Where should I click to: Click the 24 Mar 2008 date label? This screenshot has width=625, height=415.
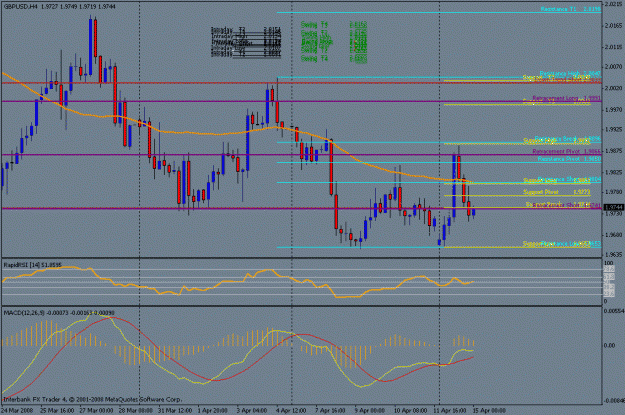pos(17,410)
